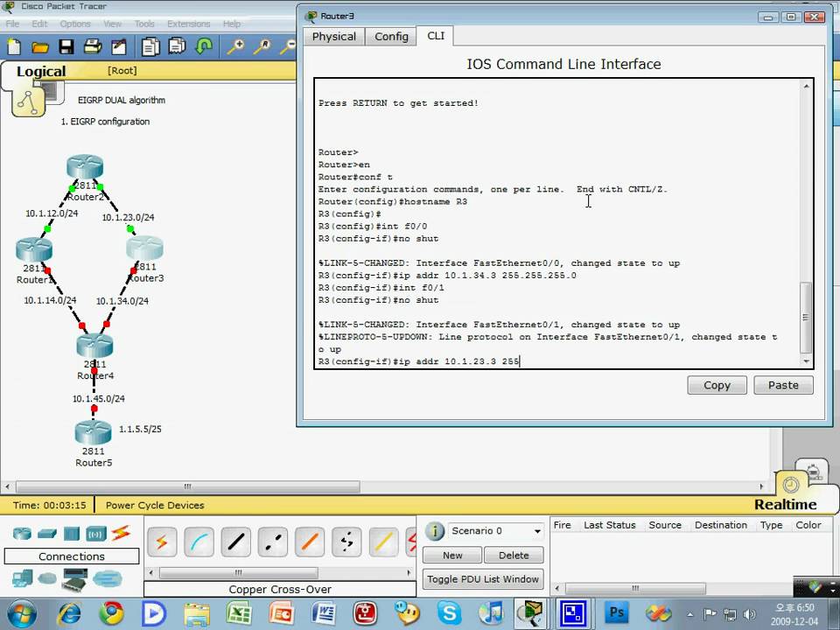The width and height of the screenshot is (840, 630).
Task: Select the Multiuser Connection cloud icon
Action: pyautogui.click(x=107, y=578)
